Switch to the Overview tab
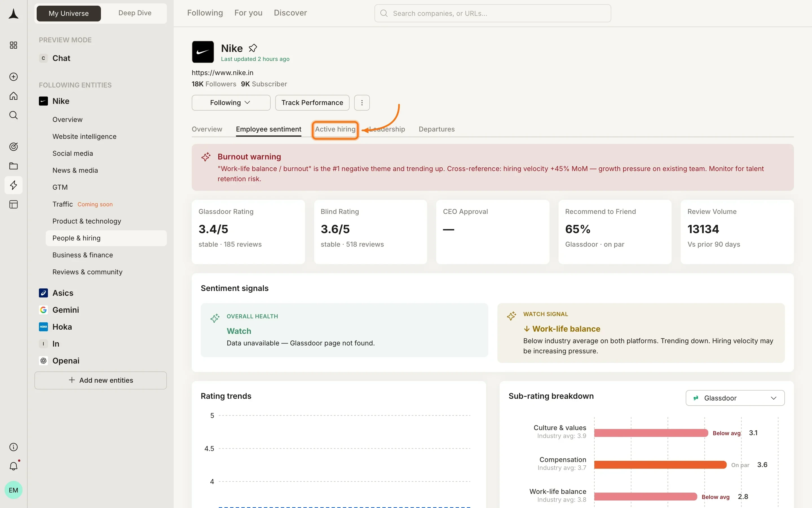 click(x=207, y=129)
